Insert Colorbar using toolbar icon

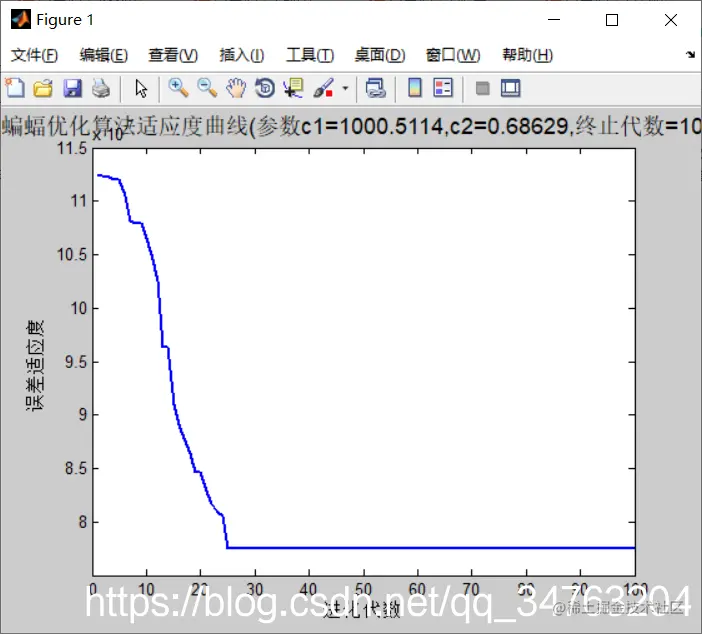pyautogui.click(x=415, y=88)
